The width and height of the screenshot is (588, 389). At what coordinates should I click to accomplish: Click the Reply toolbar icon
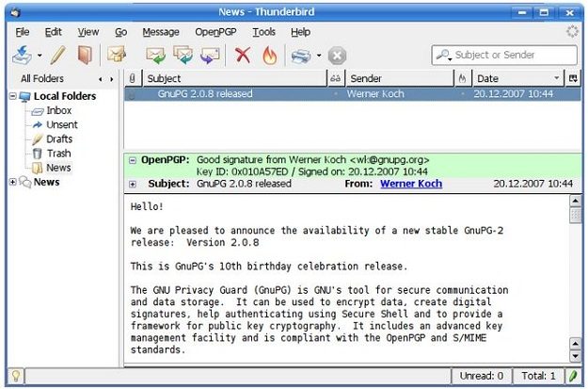[155, 56]
